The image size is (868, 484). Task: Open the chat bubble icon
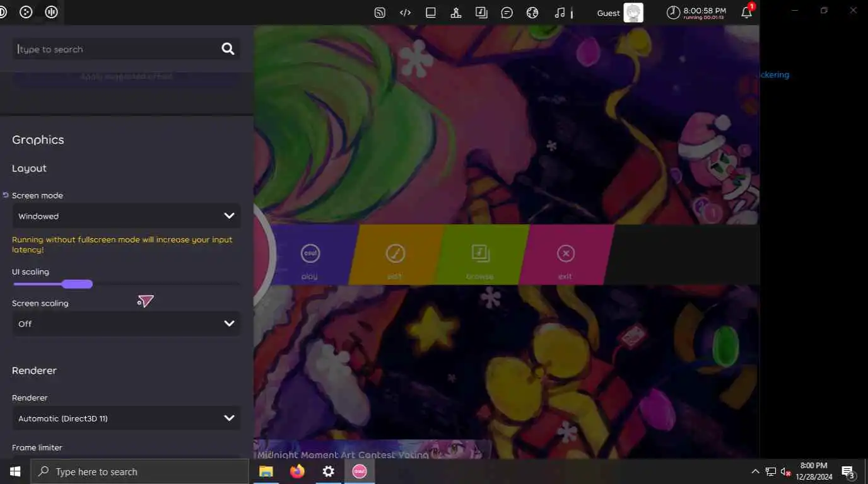click(x=507, y=13)
